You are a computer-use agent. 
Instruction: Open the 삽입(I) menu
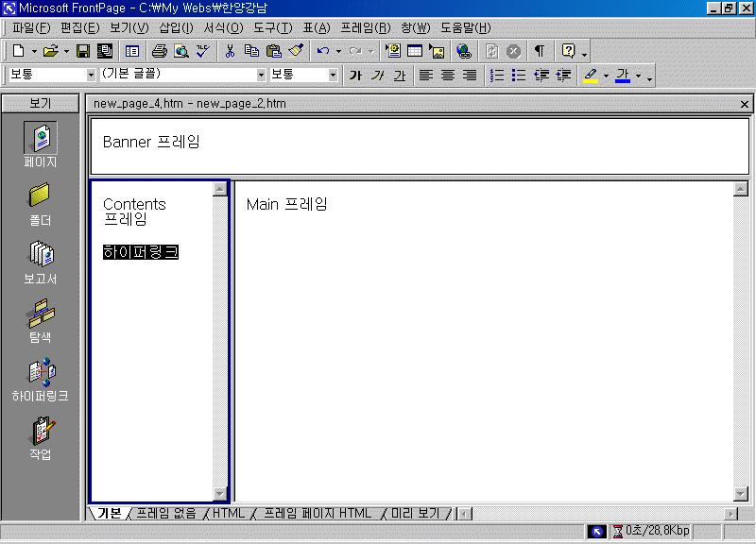tap(176, 28)
